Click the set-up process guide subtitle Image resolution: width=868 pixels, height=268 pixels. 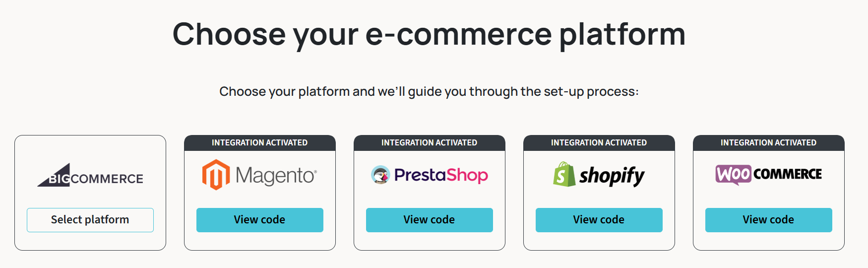429,92
